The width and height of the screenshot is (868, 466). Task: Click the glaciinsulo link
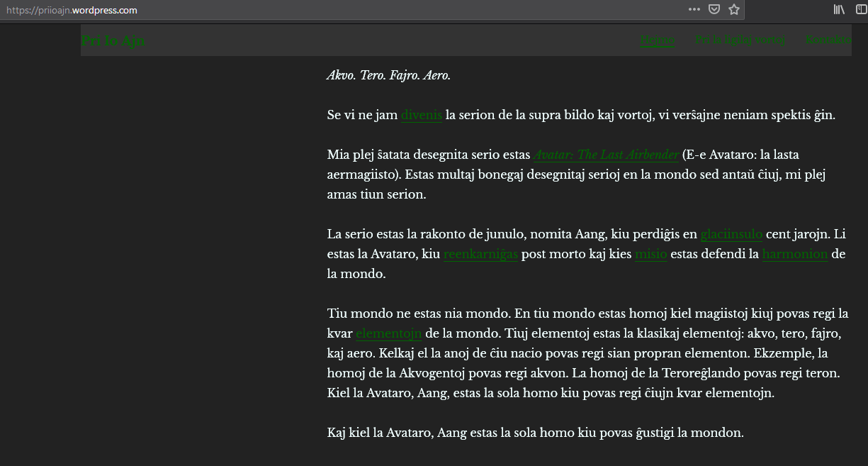click(x=731, y=234)
